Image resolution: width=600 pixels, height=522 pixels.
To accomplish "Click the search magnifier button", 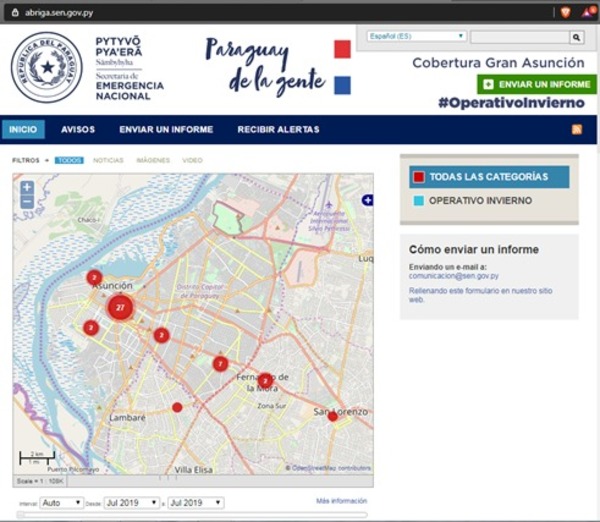I will point(576,37).
